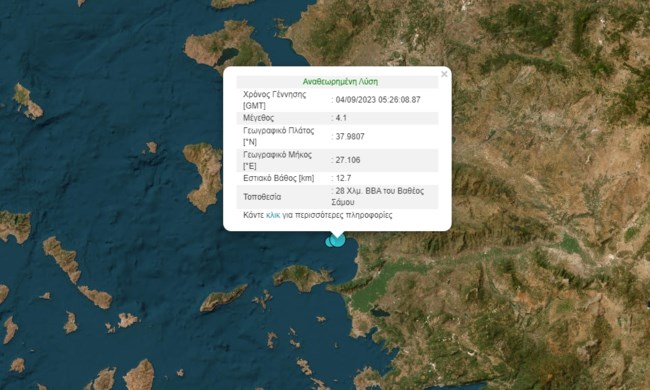Click the latitude value 37.9807

(x=350, y=136)
